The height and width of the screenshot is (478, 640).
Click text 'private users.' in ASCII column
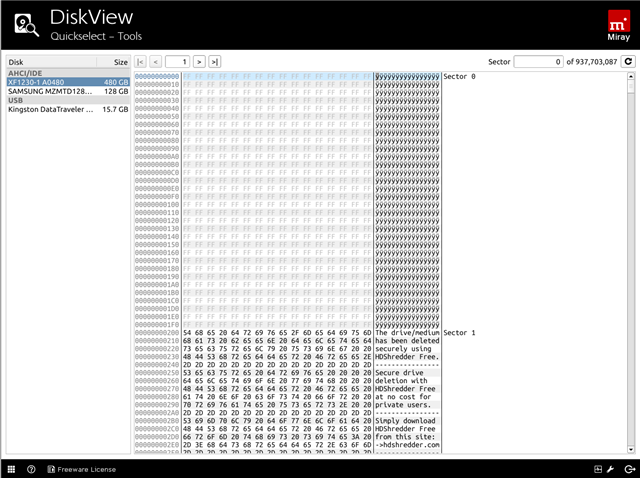point(403,405)
